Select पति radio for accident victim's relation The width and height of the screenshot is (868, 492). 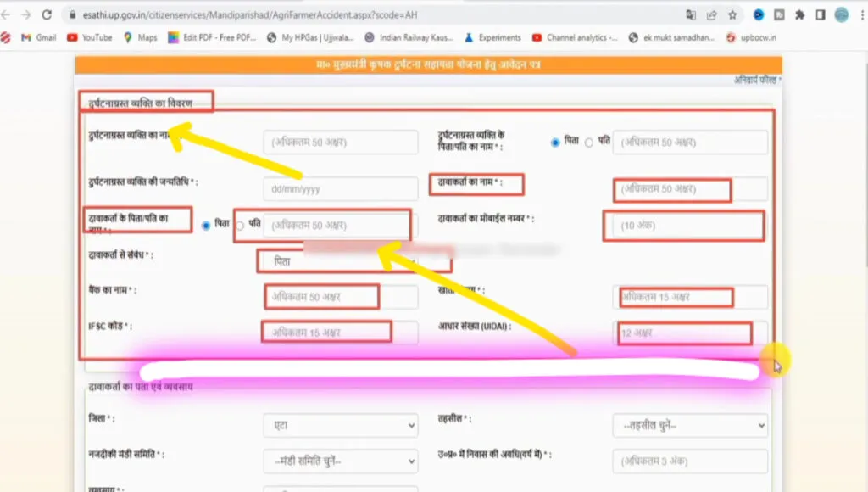point(588,143)
